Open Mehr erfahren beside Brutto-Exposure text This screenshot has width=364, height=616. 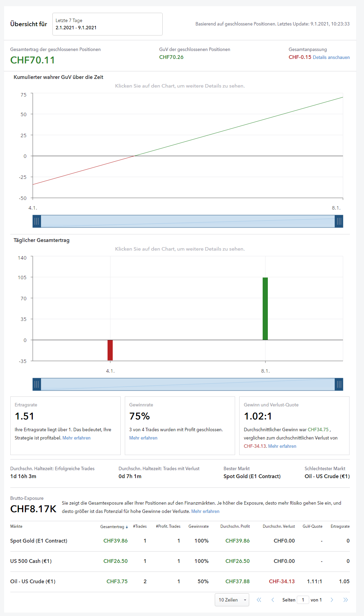(205, 511)
